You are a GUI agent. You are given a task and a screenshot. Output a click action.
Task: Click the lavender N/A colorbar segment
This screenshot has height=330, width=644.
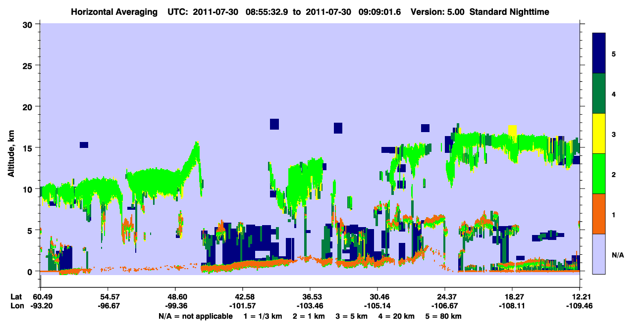coord(599,253)
